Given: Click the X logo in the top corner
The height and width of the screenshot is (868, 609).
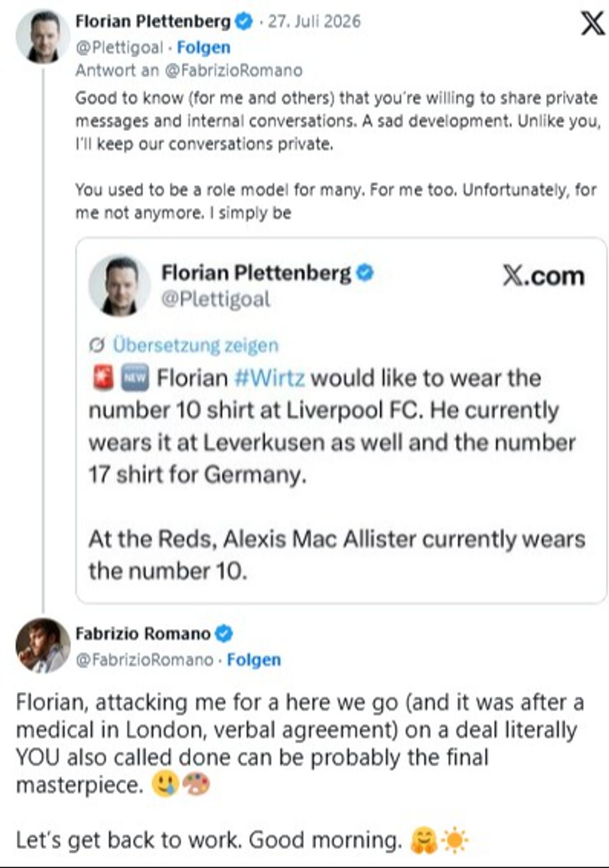Looking at the screenshot, I should (x=593, y=23).
